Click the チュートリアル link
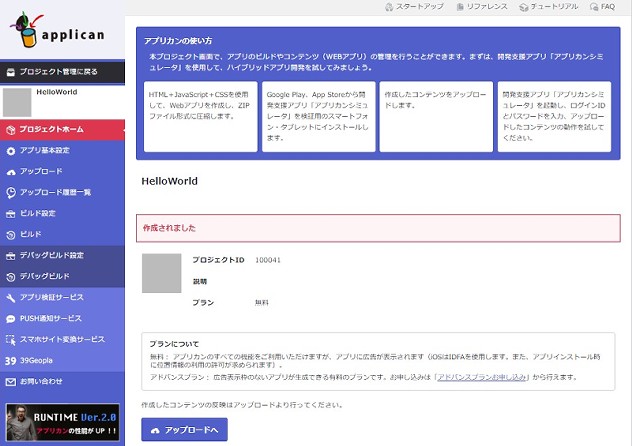The width and height of the screenshot is (632, 446). click(549, 7)
